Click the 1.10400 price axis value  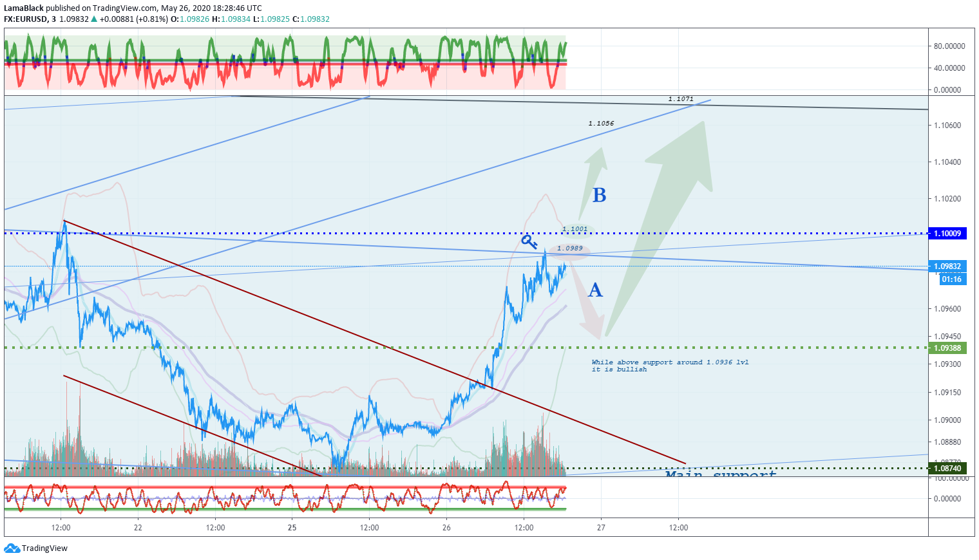[947, 162]
